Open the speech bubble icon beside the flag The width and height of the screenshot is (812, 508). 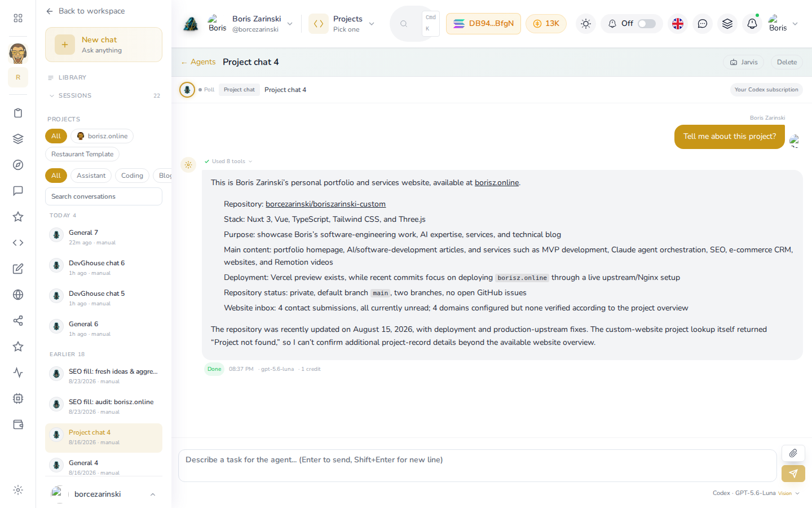[x=703, y=24]
